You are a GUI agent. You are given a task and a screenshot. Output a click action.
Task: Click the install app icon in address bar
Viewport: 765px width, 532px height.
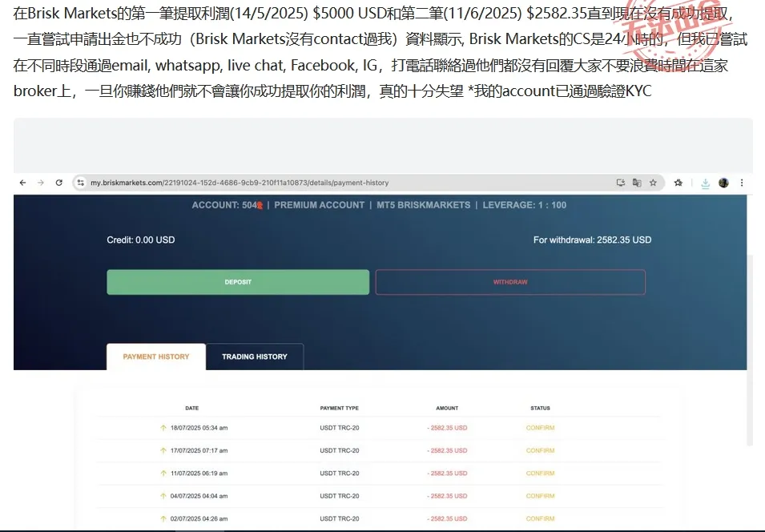coord(621,183)
